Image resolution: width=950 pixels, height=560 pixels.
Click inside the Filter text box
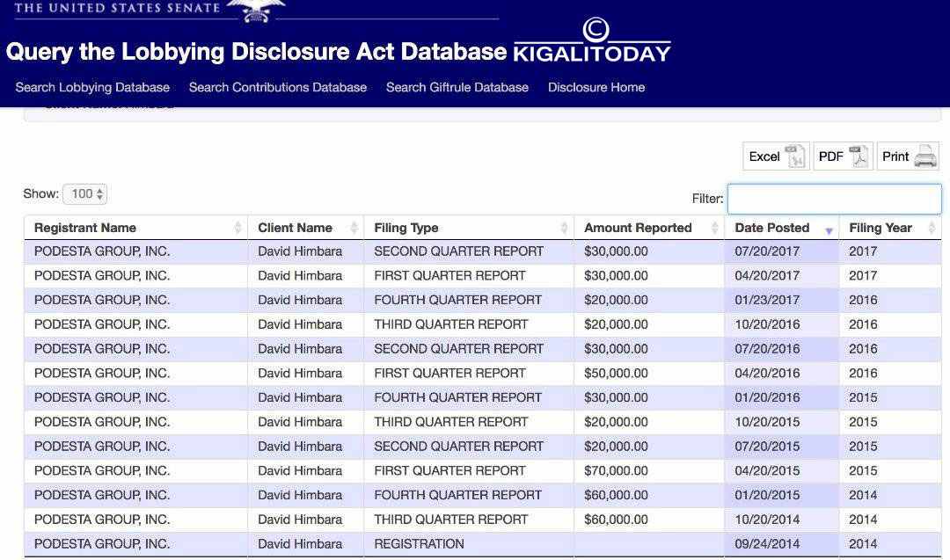(834, 199)
